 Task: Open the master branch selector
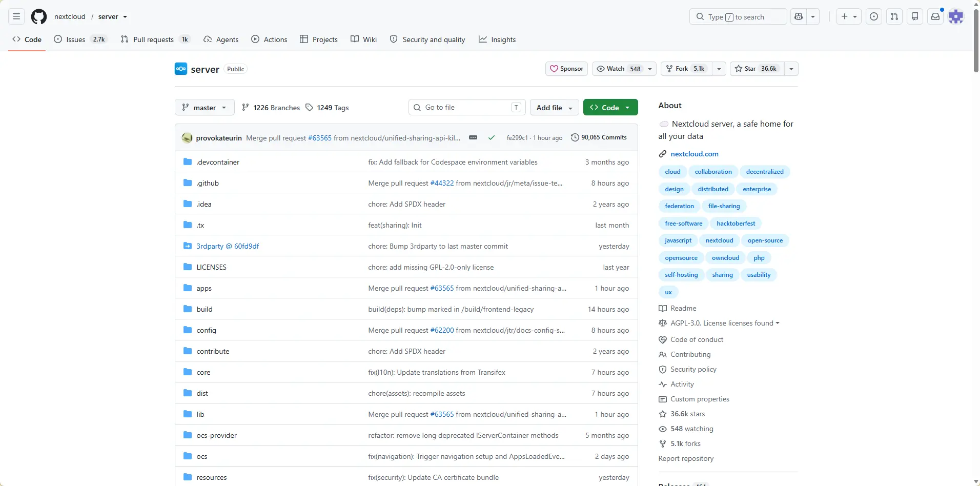coord(205,108)
